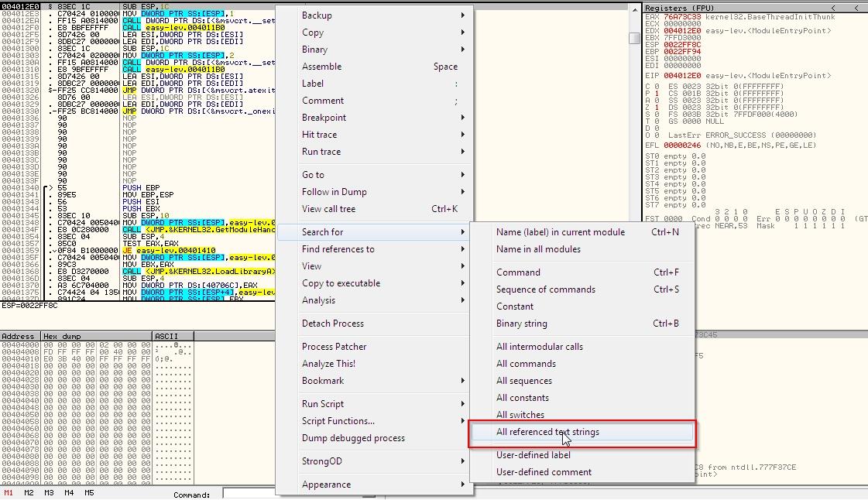
Task: Search for User-defined label
Action: pyautogui.click(x=582, y=455)
